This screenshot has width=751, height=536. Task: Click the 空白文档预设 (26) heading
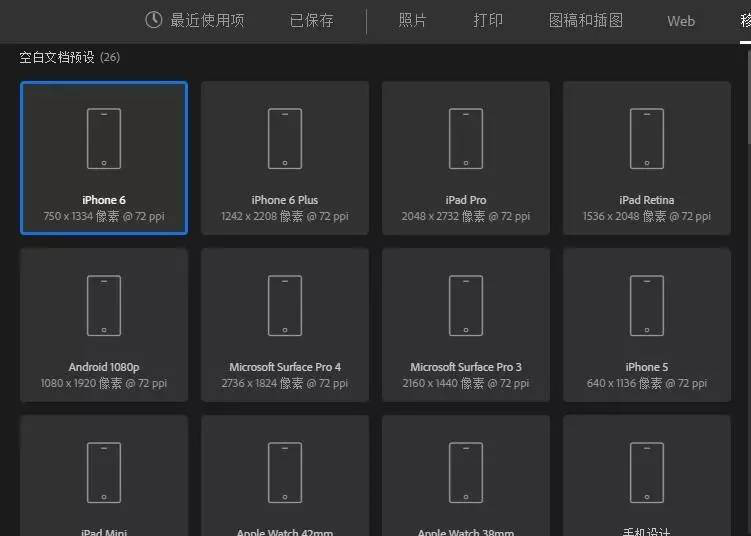coord(69,57)
